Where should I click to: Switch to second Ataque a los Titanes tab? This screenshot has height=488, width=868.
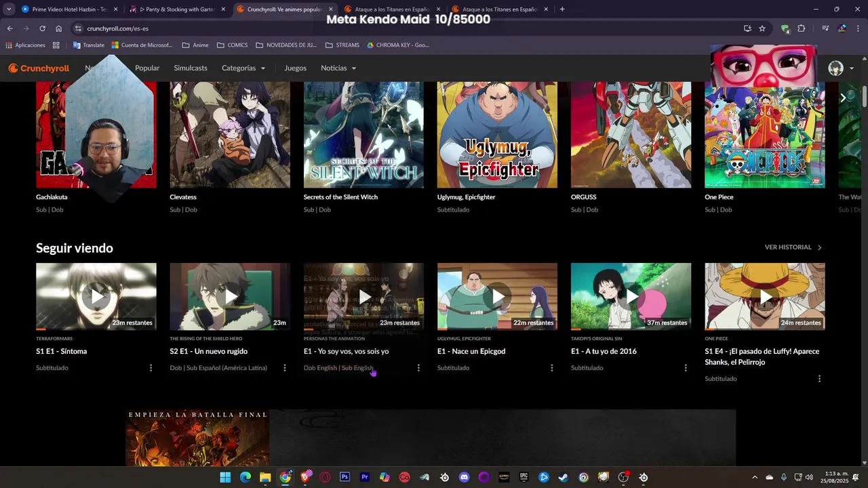click(499, 9)
